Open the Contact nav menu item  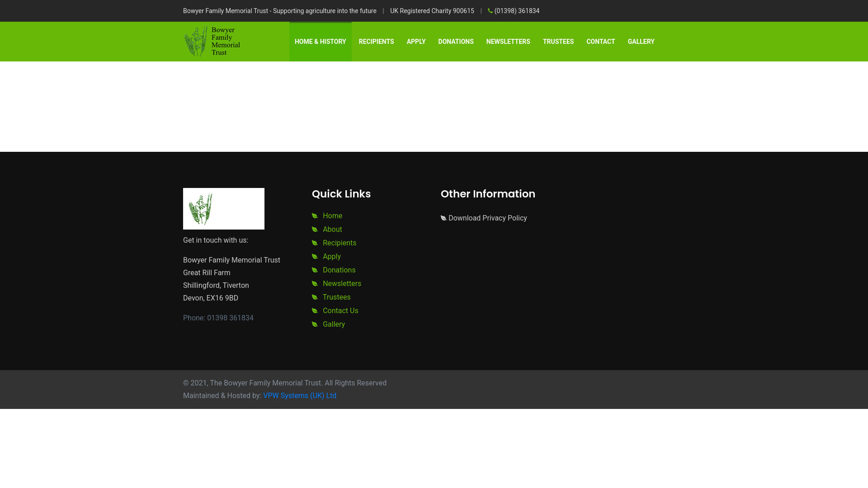point(601,42)
